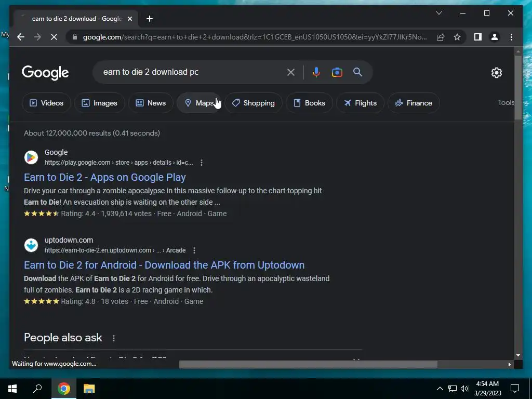The width and height of the screenshot is (532, 399).
Task: Click the People also ask heading
Action: point(63,338)
